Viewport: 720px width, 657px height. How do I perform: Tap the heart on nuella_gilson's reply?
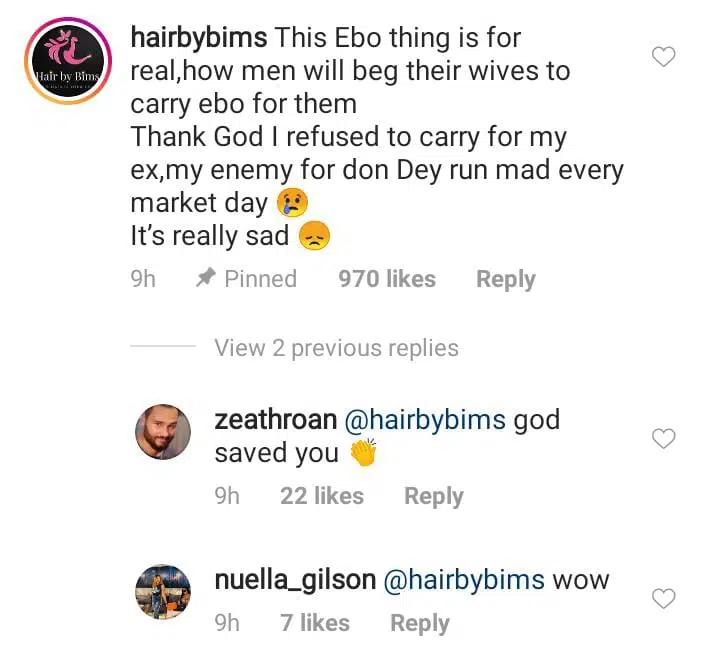point(663,598)
